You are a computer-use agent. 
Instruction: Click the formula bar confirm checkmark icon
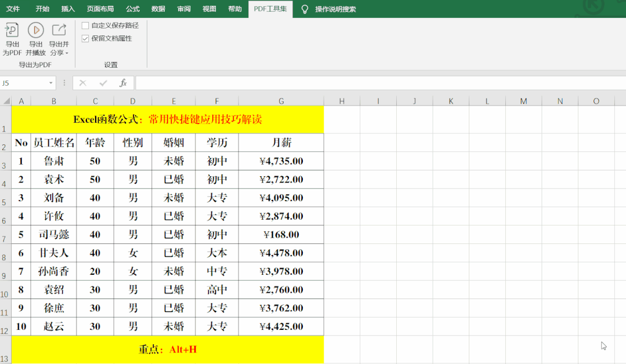tap(103, 83)
